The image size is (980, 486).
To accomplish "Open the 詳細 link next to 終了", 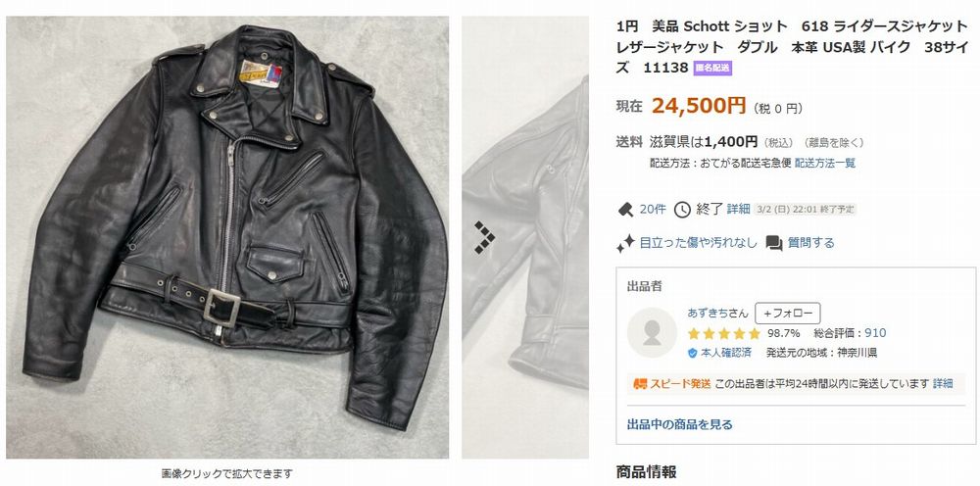I will click(x=738, y=210).
